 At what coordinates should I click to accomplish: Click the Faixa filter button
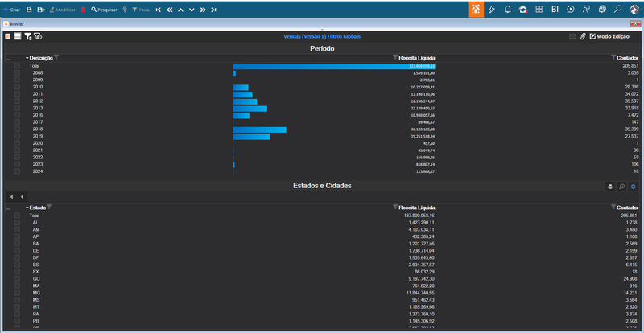(x=140, y=10)
